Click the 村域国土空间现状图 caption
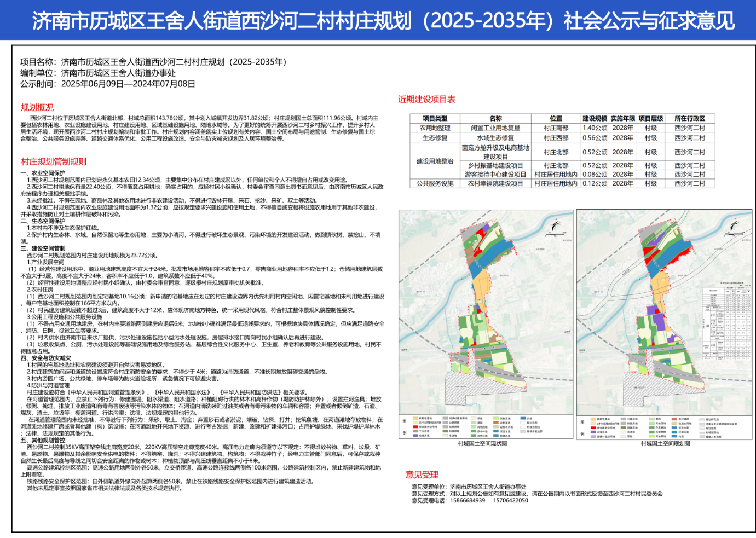Screen dimensions: 756x538 (482, 443)
